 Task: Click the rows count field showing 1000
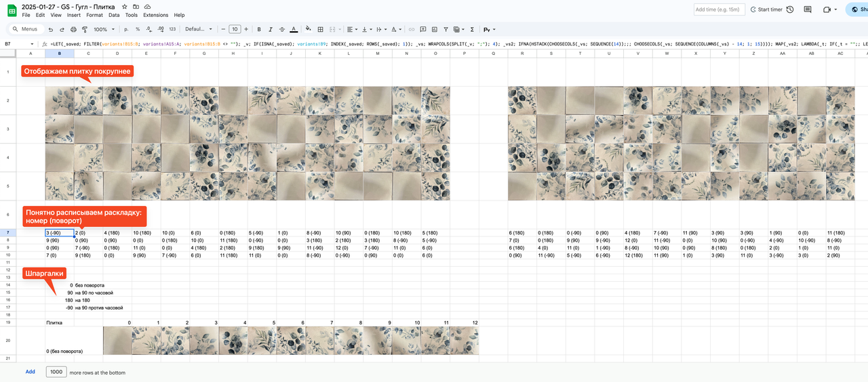click(x=56, y=372)
